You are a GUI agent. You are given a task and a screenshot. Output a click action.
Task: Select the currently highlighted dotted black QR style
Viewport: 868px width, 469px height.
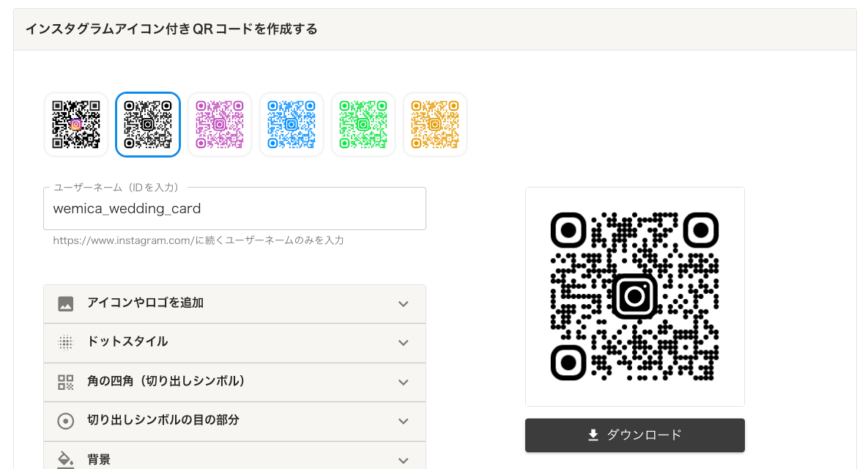tap(147, 124)
